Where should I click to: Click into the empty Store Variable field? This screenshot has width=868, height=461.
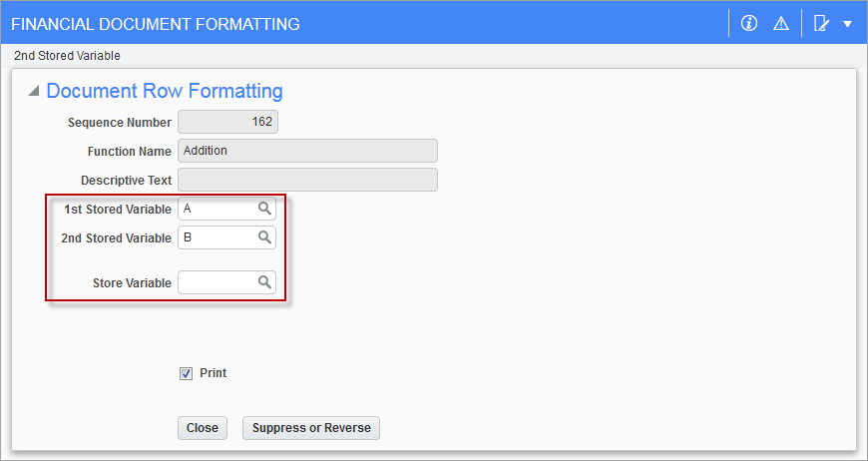pyautogui.click(x=226, y=282)
